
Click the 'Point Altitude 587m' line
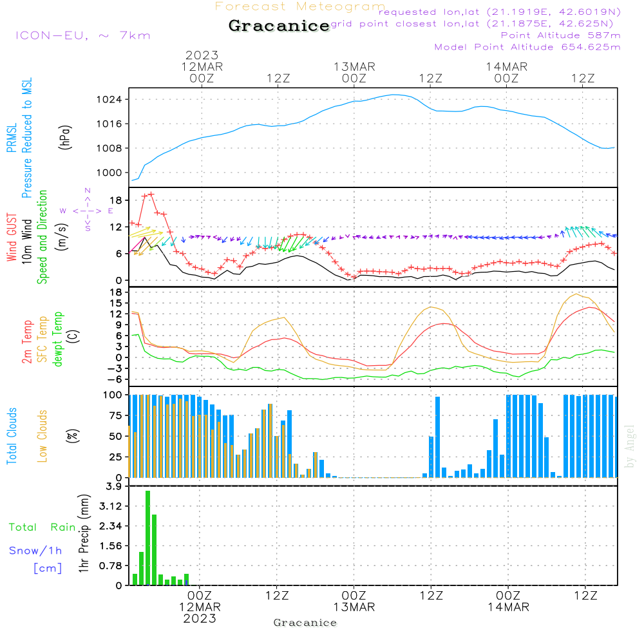(561, 35)
